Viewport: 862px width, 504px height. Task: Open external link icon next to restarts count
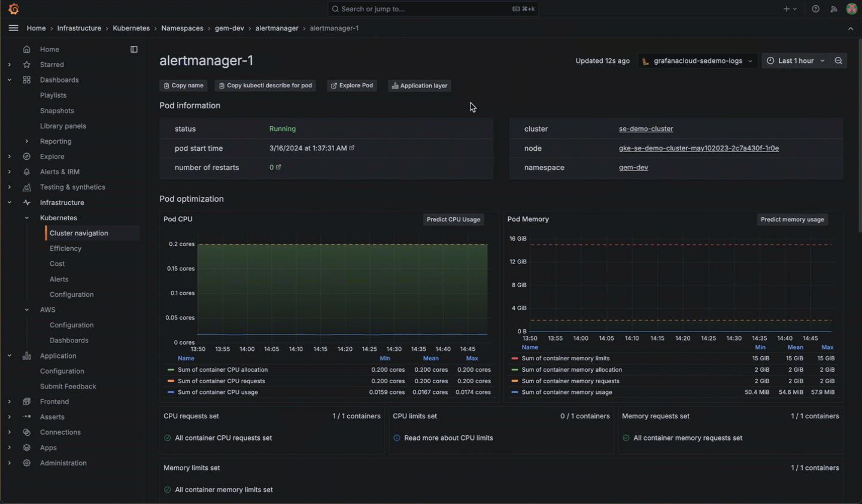tap(278, 168)
